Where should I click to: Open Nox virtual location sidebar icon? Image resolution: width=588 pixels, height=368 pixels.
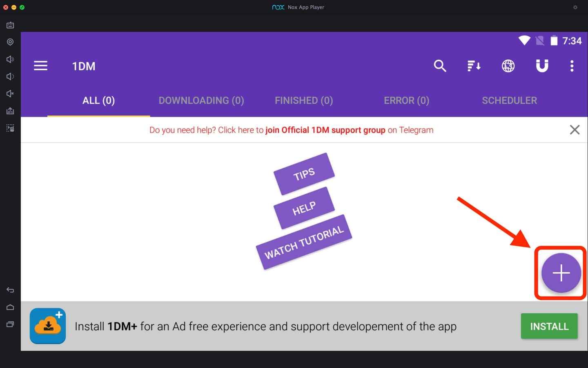(x=10, y=42)
